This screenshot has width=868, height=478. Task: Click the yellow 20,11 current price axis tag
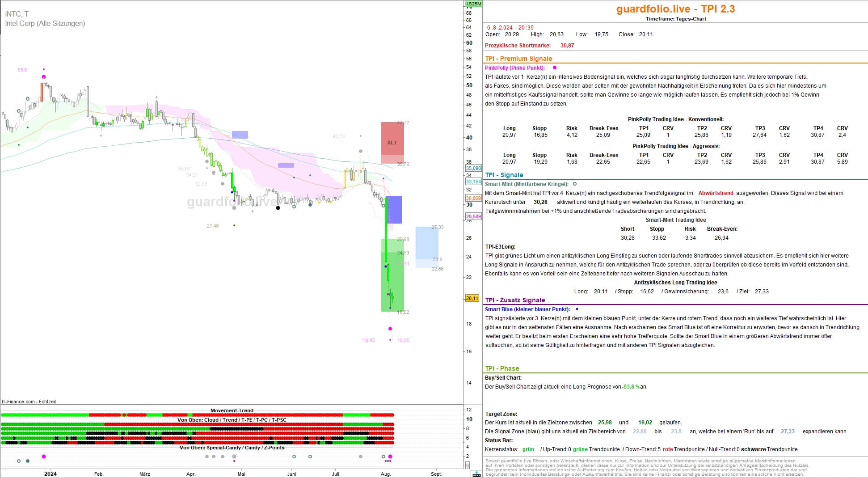(x=472, y=298)
